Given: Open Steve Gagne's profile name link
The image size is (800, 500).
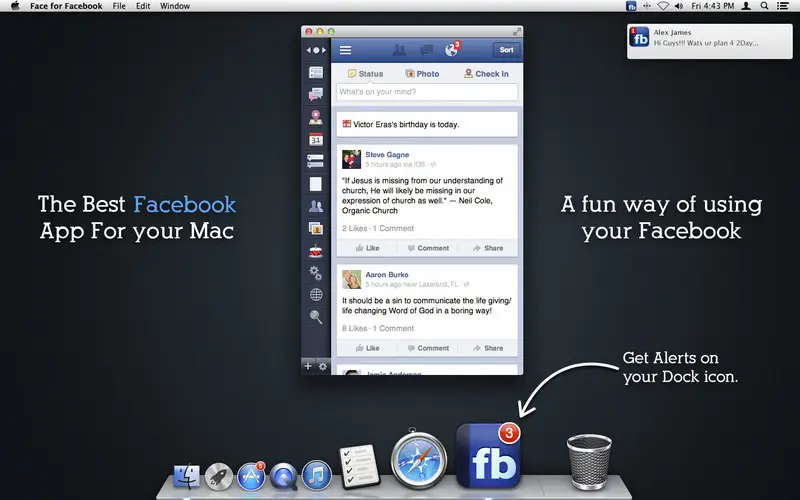Looking at the screenshot, I should point(387,155).
